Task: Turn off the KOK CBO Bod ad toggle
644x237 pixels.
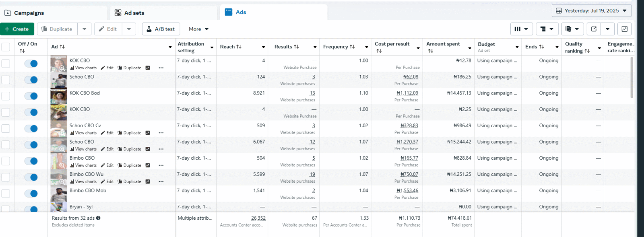Action: click(31, 96)
